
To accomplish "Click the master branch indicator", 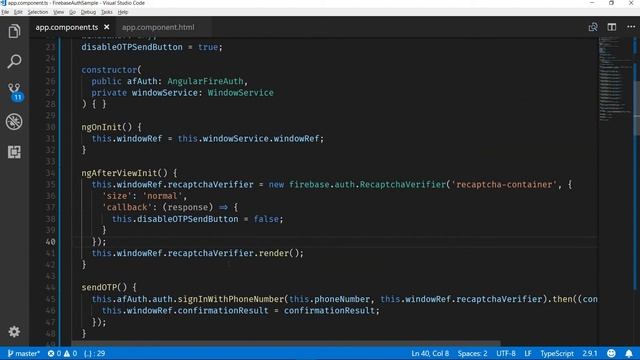I will click(x=24, y=353).
